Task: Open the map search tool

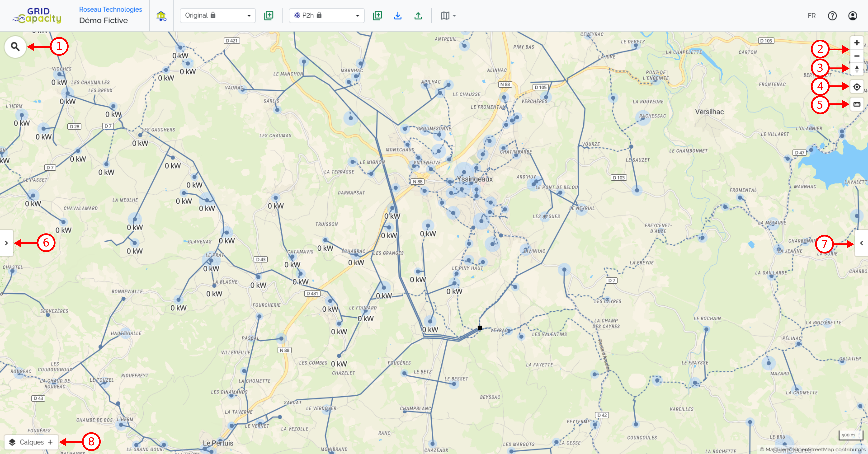Action: click(x=15, y=47)
